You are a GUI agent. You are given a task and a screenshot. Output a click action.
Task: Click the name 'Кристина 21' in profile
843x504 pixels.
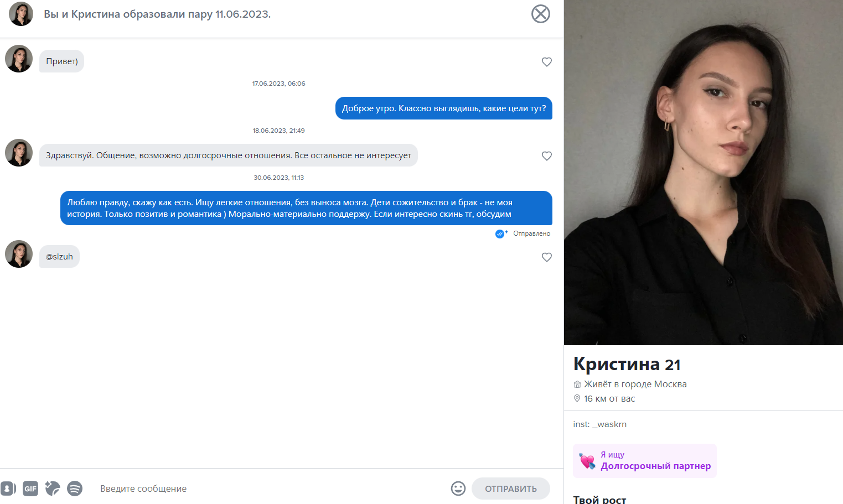pyautogui.click(x=627, y=364)
